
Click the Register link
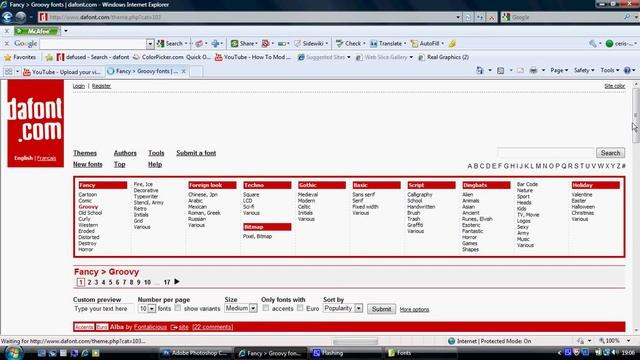tap(101, 86)
